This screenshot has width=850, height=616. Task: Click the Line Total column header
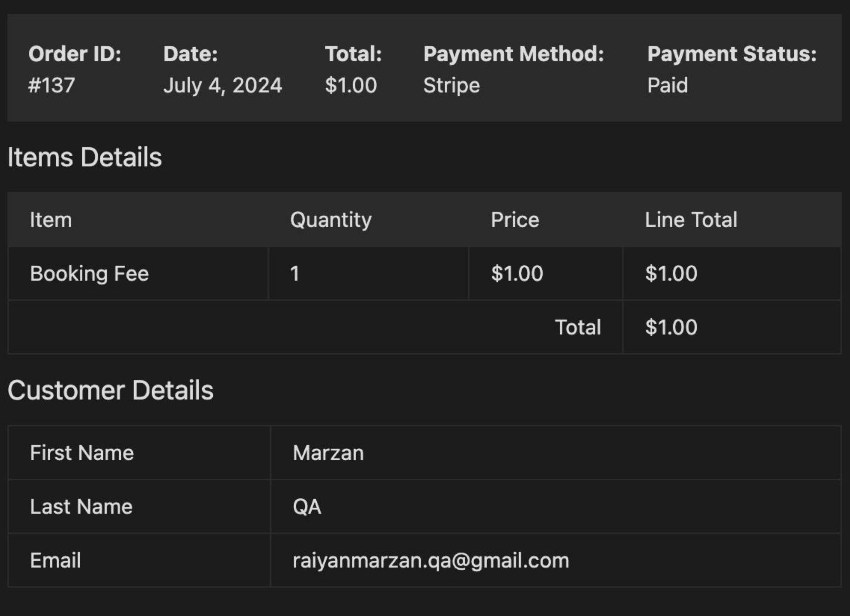(x=691, y=220)
